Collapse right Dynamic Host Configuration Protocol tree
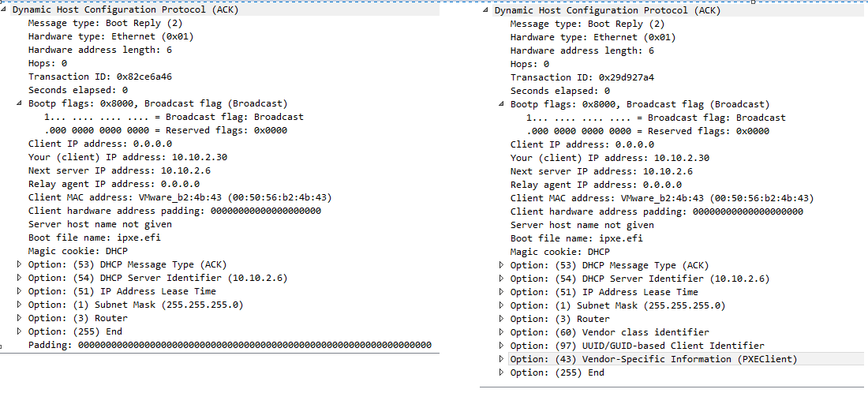The width and height of the screenshot is (868, 393). tap(485, 10)
